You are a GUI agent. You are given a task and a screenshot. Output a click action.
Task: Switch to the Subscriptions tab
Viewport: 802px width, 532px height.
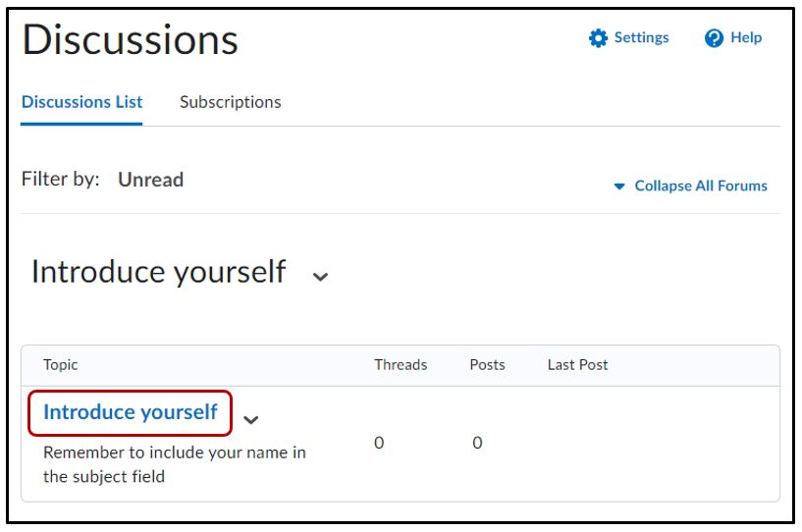tap(230, 102)
